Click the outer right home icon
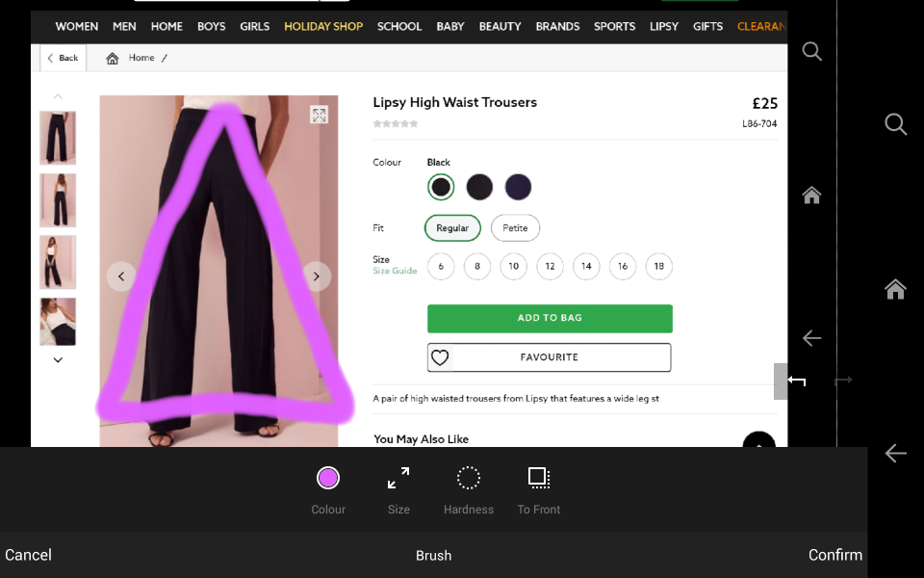924x578 pixels. (x=895, y=289)
